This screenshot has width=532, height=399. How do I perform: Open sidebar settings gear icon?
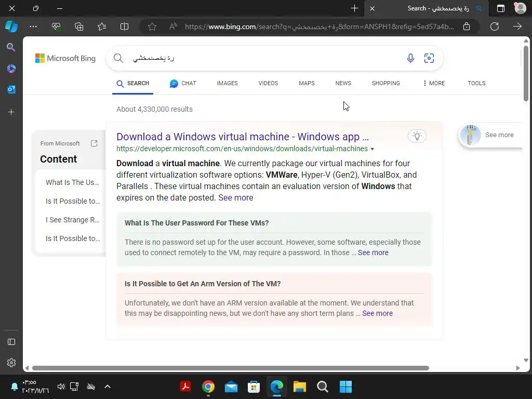(x=11, y=363)
